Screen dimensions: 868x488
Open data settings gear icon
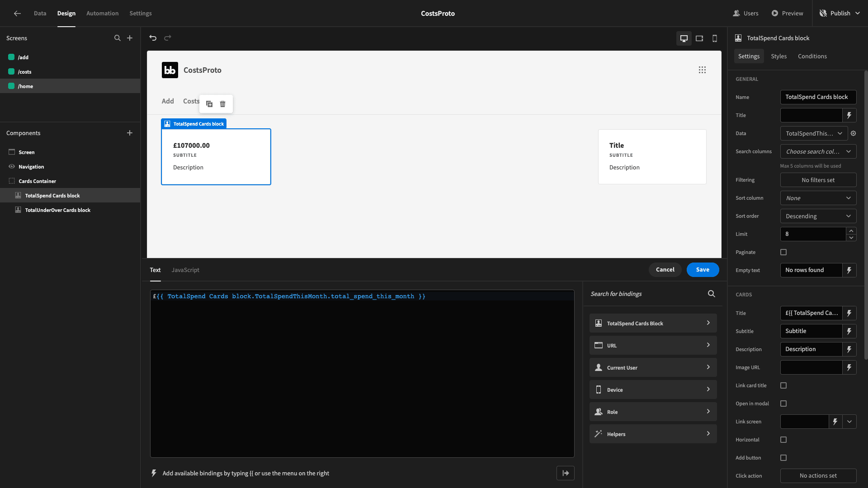tap(854, 133)
